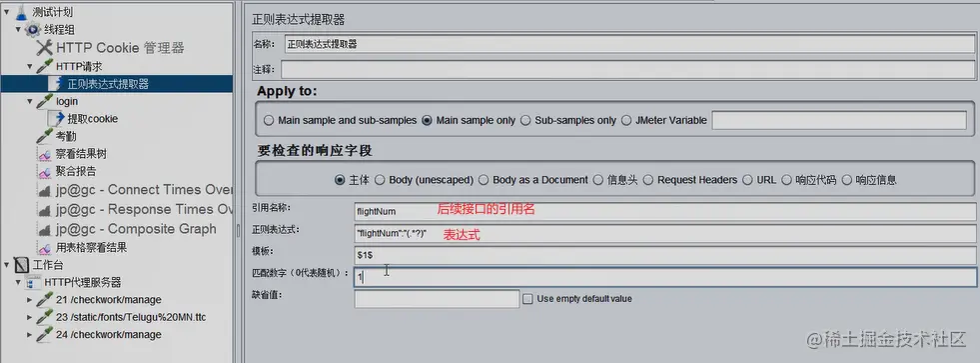Select the 聚合报告 tree label

[76, 171]
